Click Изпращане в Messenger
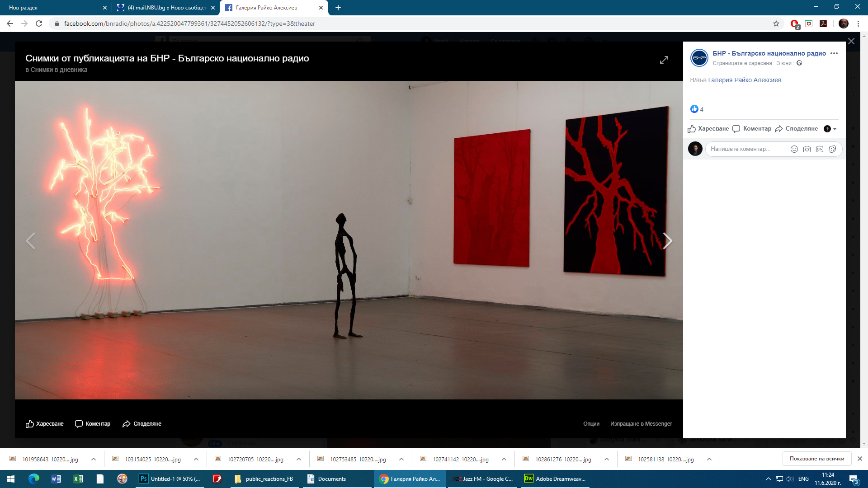Image resolution: width=868 pixels, height=488 pixels. 641,424
